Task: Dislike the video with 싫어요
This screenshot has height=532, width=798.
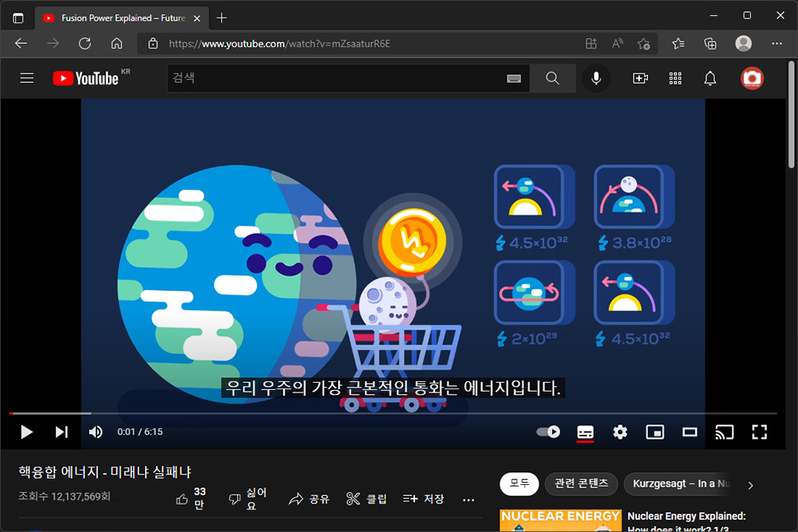Action: (x=248, y=499)
